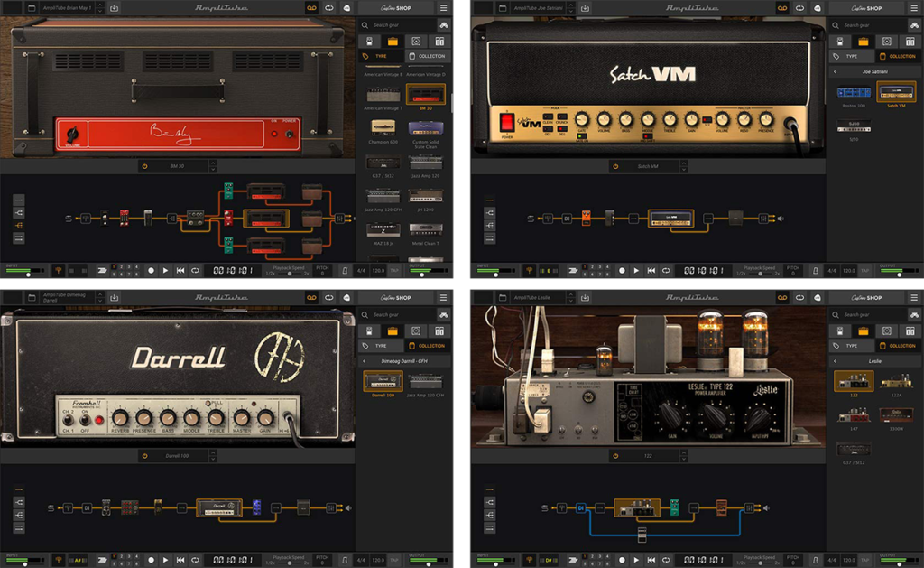
Task: Adjust Playback Speed slider in Brian May window
Action: [290, 274]
